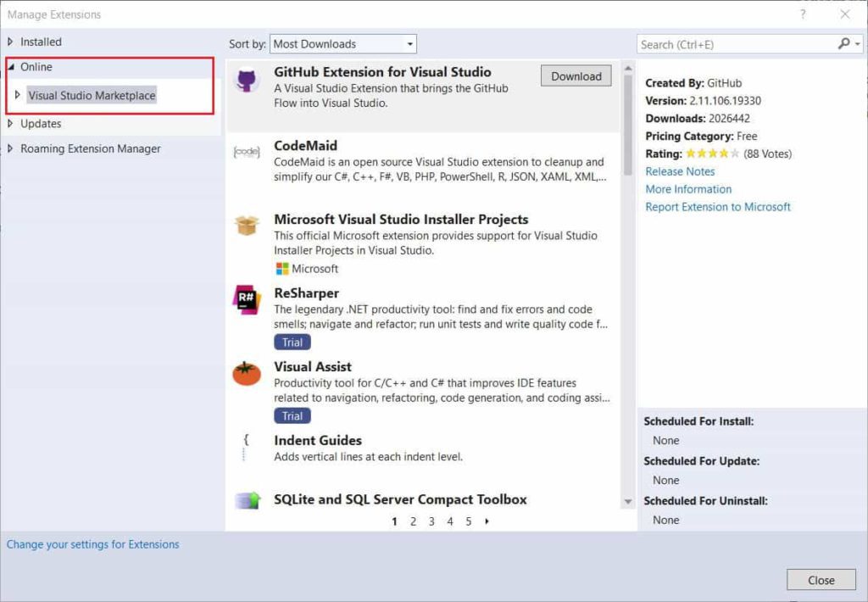The height and width of the screenshot is (602, 868).
Task: Open the More Information link
Action: 688,189
